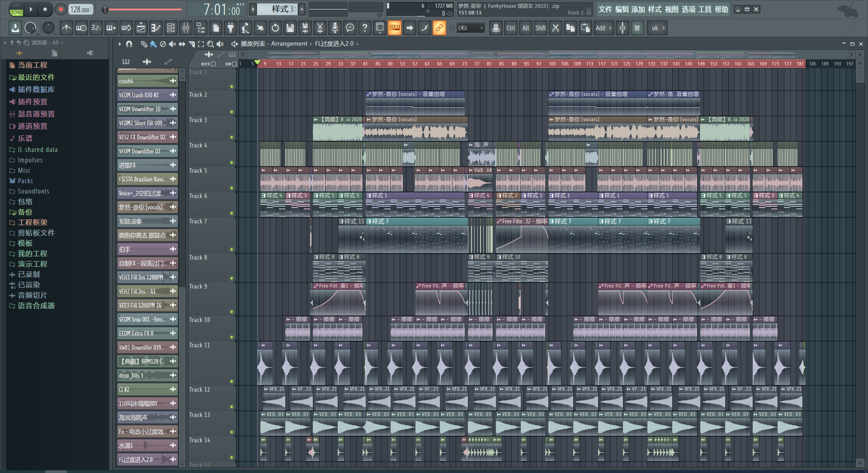The width and height of the screenshot is (868, 473).
Task: Open the 工具 menu
Action: [x=704, y=9]
